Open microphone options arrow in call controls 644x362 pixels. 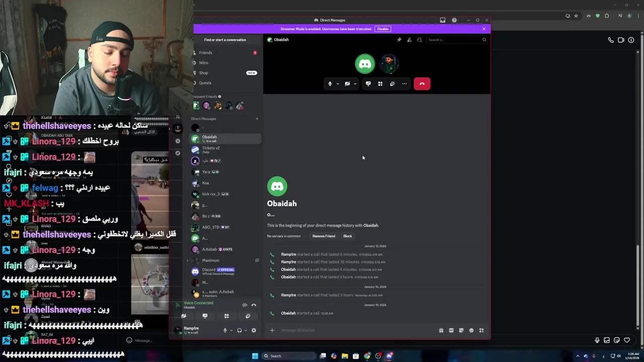[338, 84]
